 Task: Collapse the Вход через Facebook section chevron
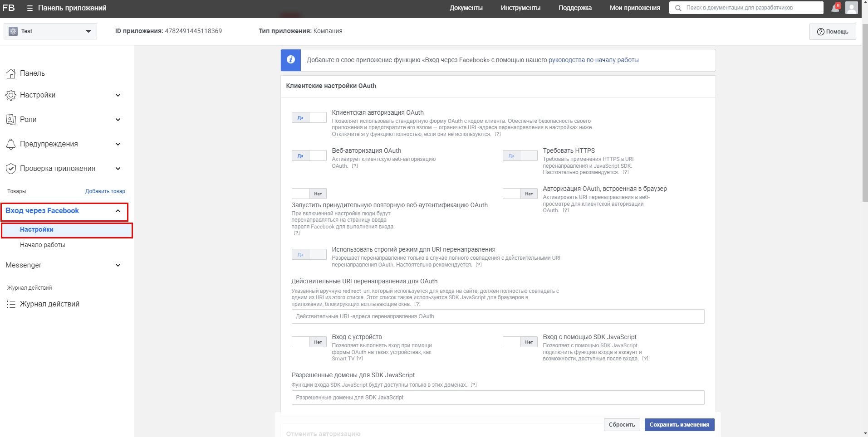coord(118,211)
